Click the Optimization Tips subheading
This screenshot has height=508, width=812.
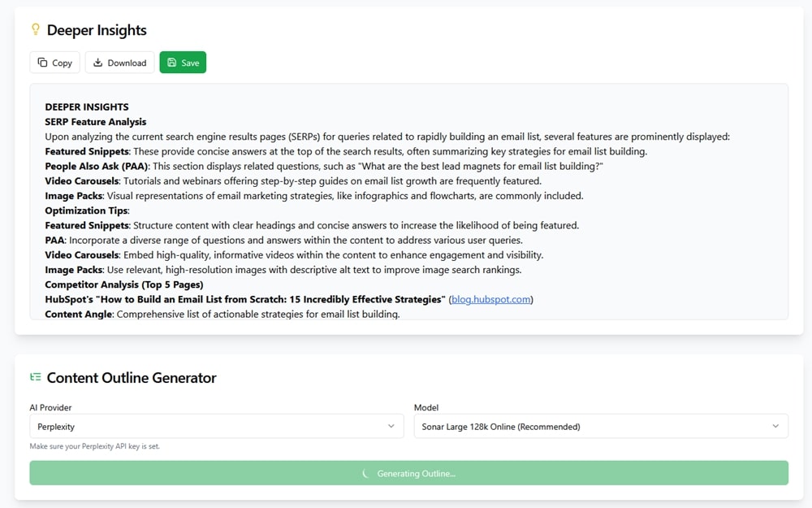pos(87,211)
